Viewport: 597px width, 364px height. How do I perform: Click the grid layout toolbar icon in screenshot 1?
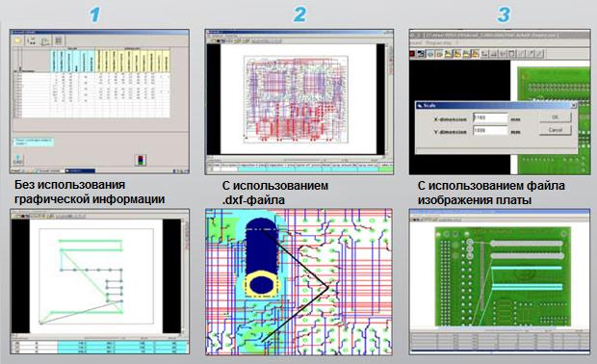click(58, 40)
